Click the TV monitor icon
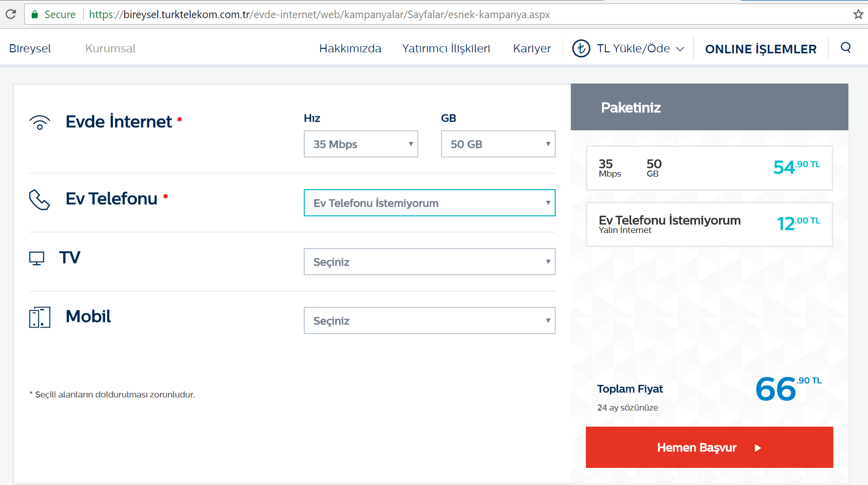 click(37, 258)
